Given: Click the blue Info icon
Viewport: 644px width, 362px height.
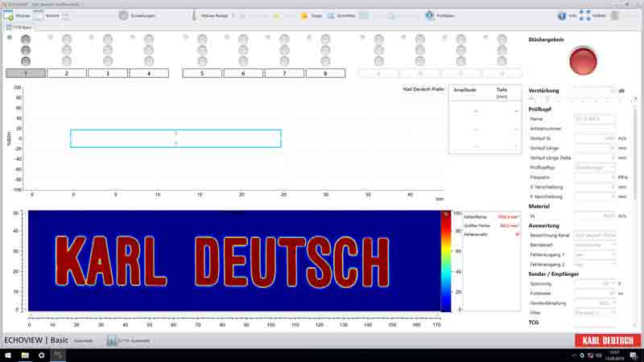Looking at the screenshot, I should [562, 16].
